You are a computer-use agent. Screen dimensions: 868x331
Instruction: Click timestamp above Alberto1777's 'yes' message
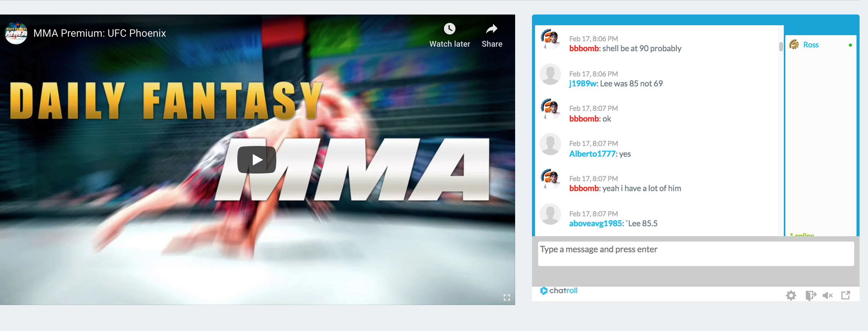594,144
